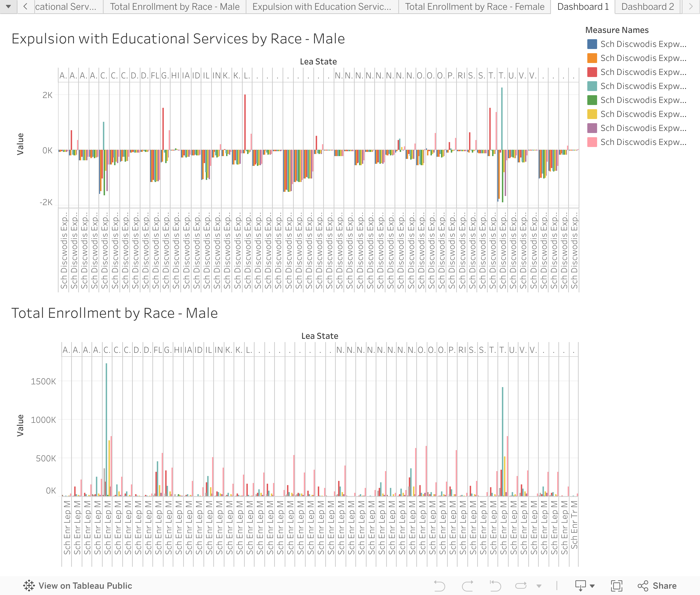The width and height of the screenshot is (700, 595).
Task: Click View on Tableau Public link
Action: 85,586
